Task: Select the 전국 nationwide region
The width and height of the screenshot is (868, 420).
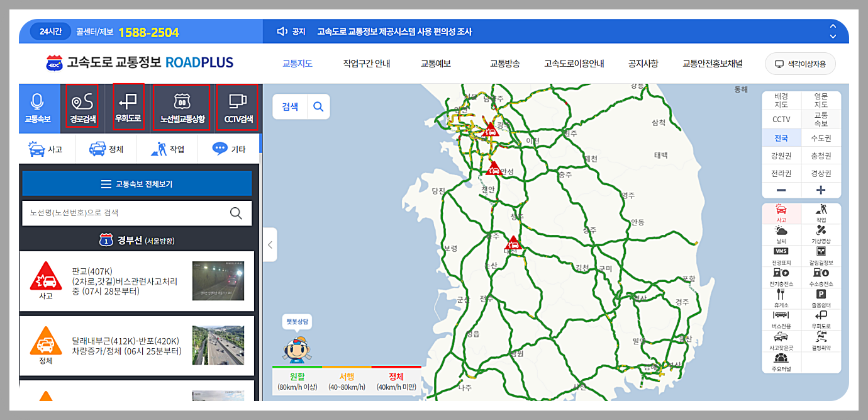Action: 781,138
